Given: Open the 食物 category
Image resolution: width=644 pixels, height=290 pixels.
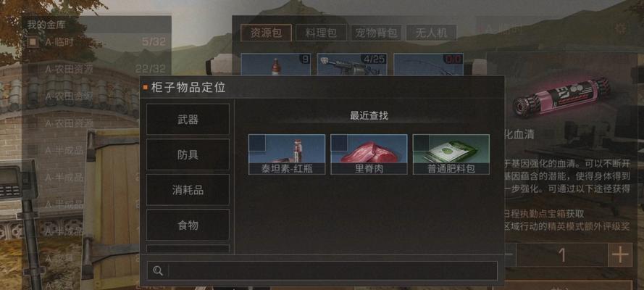Looking at the screenshot, I should [x=188, y=225].
